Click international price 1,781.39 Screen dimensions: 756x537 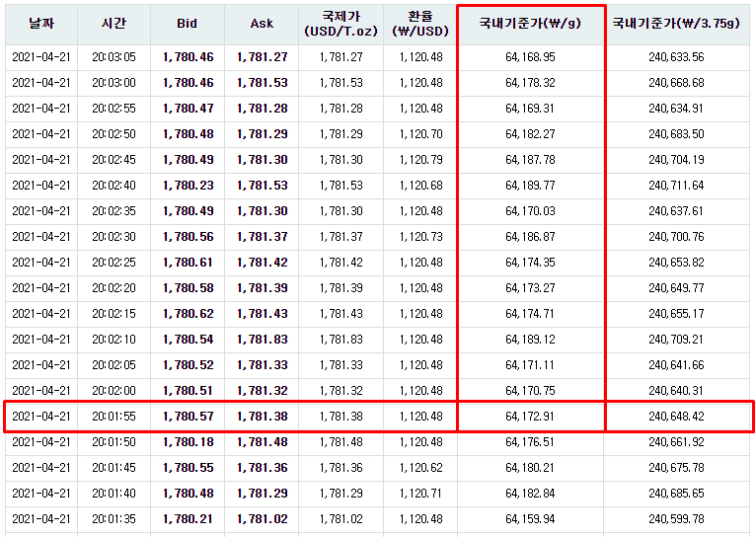click(x=340, y=288)
